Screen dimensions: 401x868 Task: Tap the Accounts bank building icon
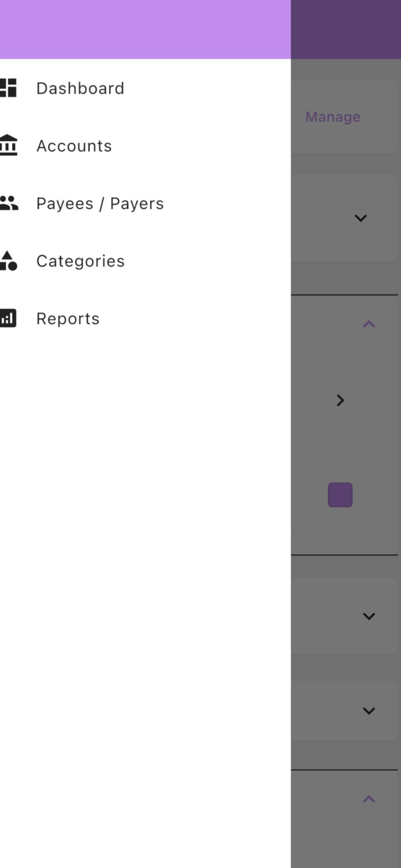point(8,145)
